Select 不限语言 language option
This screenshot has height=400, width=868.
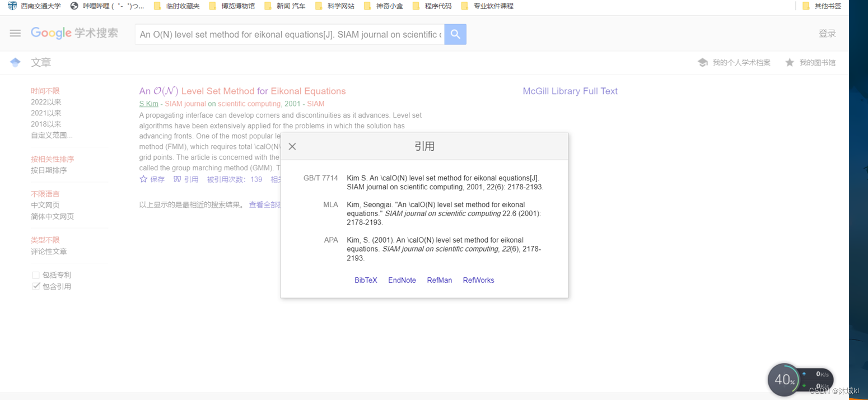click(x=45, y=194)
